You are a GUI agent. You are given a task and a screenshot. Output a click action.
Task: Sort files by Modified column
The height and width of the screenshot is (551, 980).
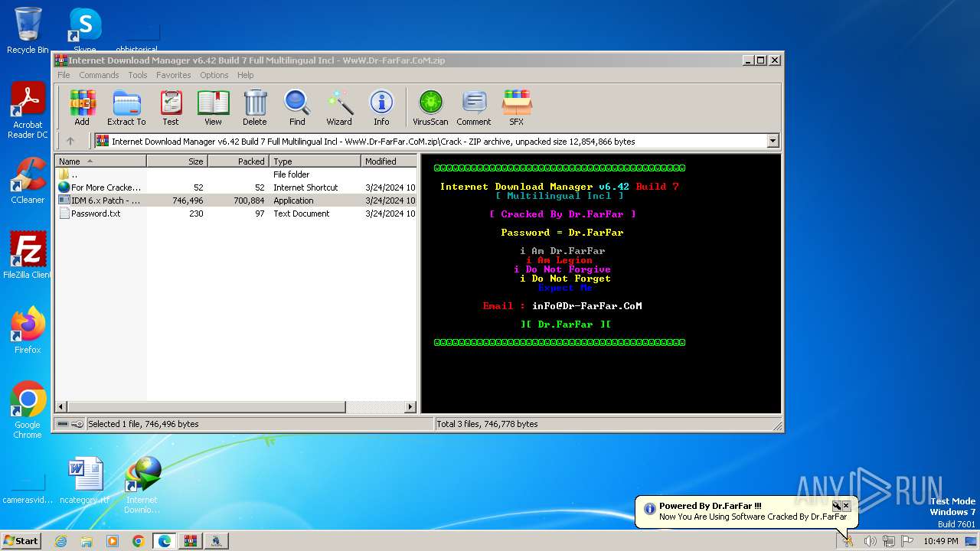(x=389, y=161)
